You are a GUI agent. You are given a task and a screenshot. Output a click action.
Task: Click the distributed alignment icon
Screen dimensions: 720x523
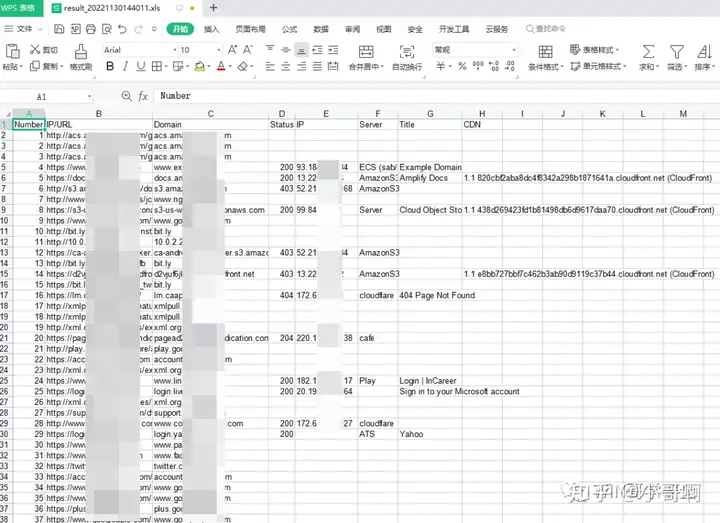coord(333,67)
